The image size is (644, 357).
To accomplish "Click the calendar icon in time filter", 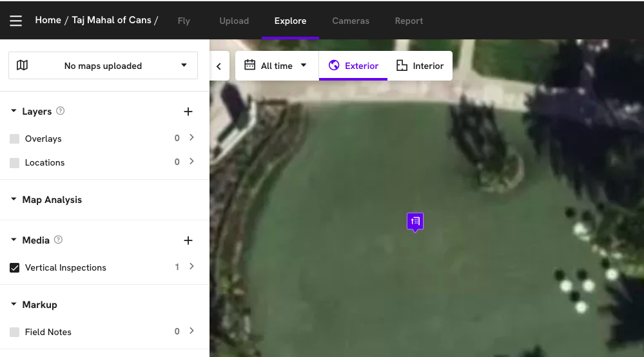I will 249,66.
